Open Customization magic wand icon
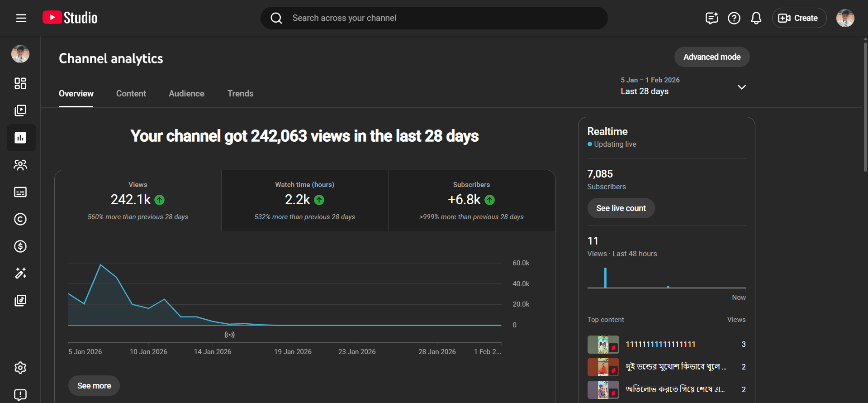868x403 pixels. pyautogui.click(x=20, y=273)
